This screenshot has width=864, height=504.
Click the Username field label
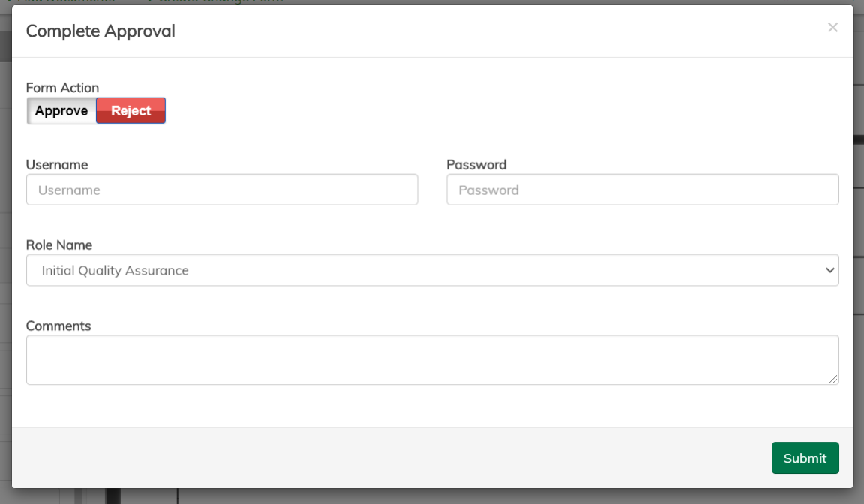point(57,165)
